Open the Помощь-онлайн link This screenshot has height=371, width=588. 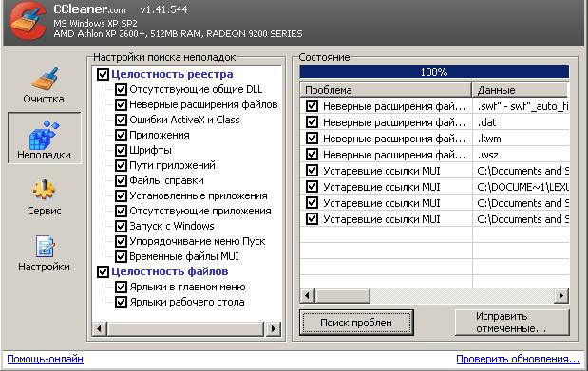point(45,359)
